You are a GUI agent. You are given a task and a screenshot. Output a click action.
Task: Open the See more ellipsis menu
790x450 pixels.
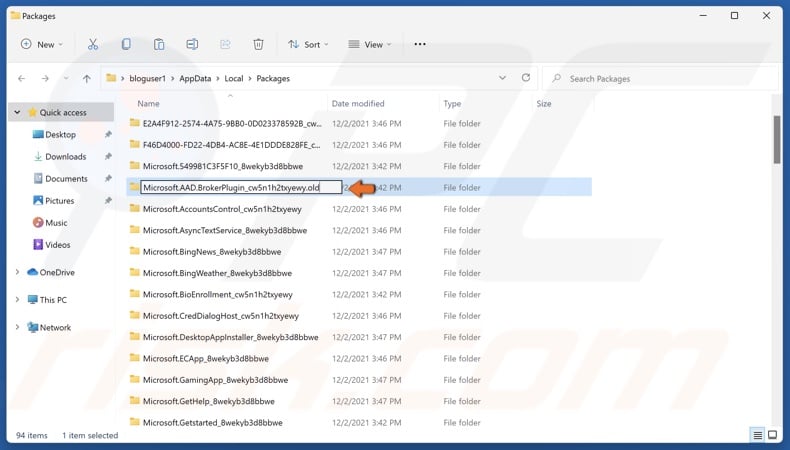pyautogui.click(x=420, y=44)
